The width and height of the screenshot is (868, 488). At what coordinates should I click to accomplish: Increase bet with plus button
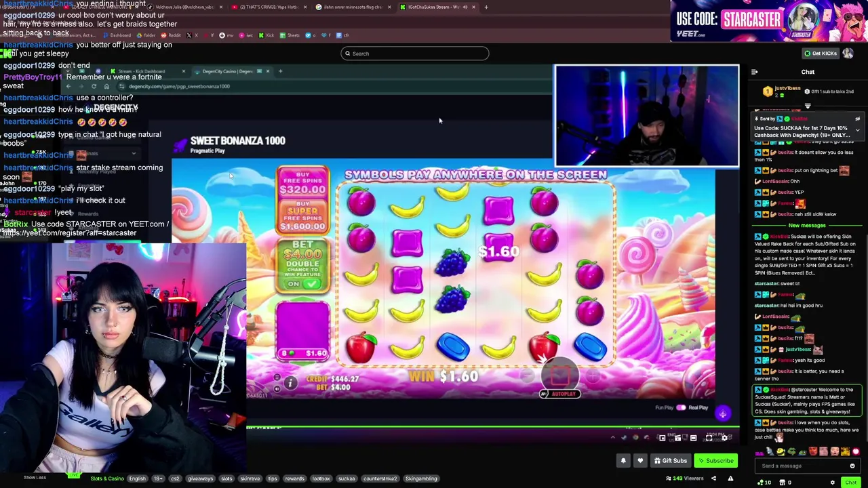[x=593, y=375]
